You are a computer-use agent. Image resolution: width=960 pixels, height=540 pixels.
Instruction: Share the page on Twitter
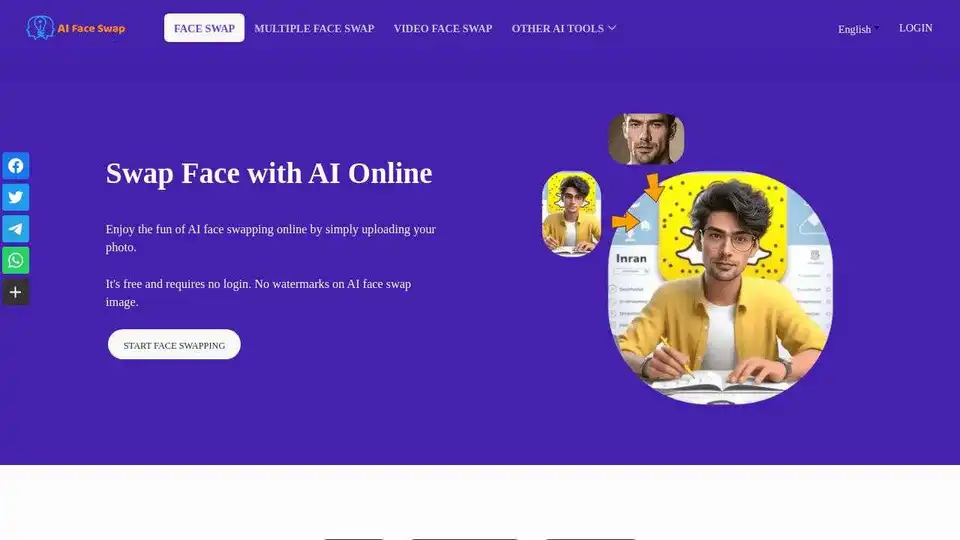coord(15,197)
